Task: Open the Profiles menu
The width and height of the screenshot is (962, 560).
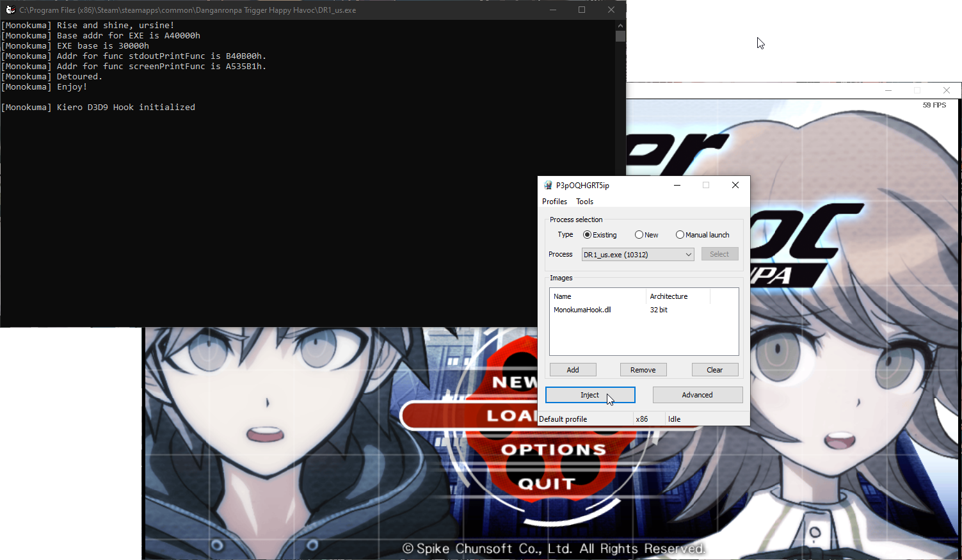Action: (554, 201)
